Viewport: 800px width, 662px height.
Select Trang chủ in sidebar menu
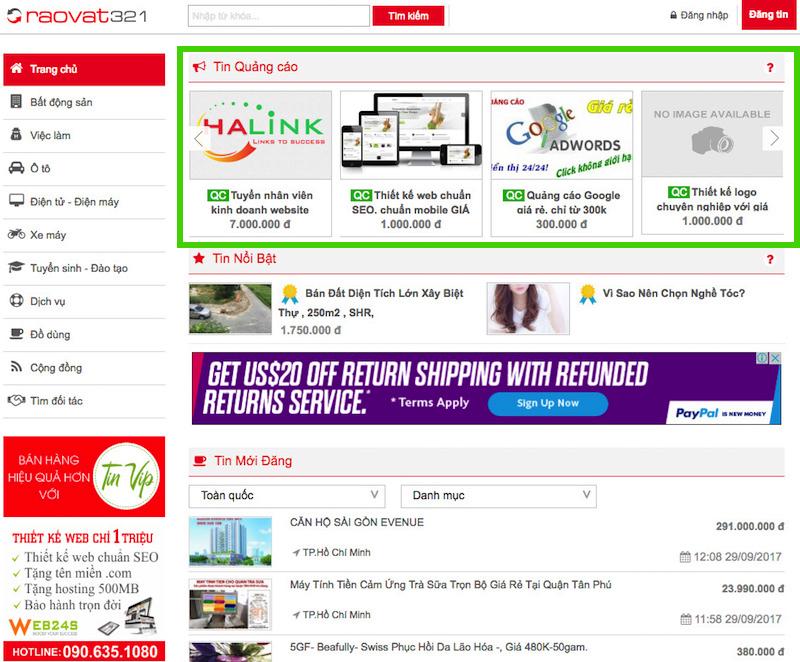[53, 69]
